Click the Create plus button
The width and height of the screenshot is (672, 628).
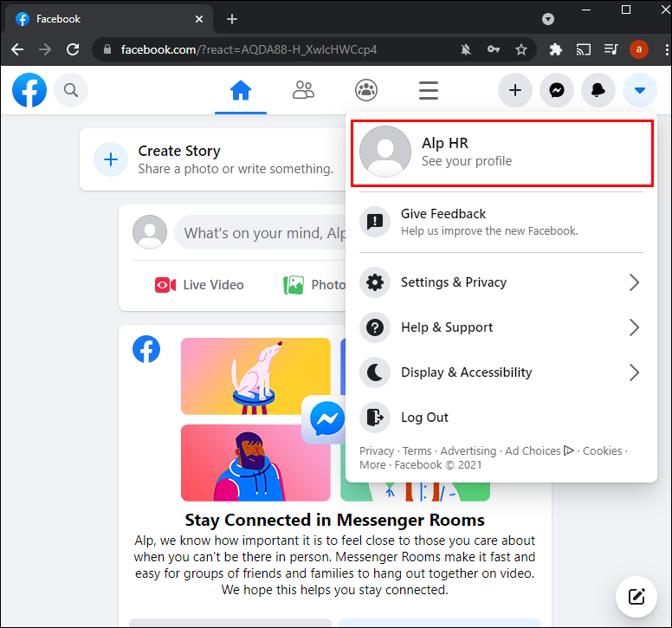[x=514, y=90]
